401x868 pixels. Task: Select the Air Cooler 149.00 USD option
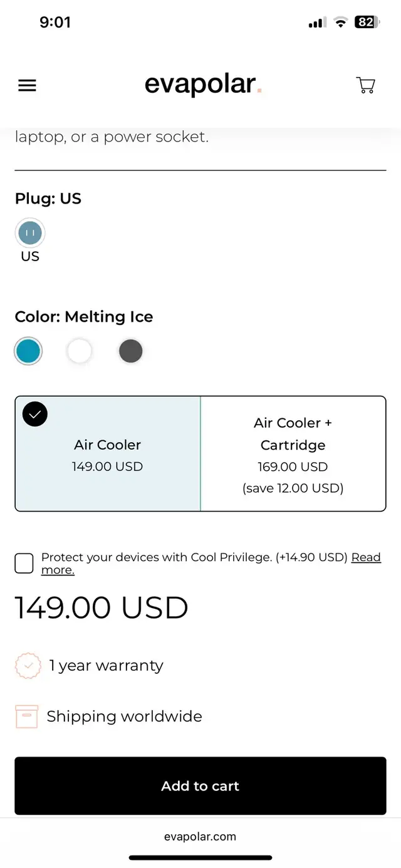point(108,455)
